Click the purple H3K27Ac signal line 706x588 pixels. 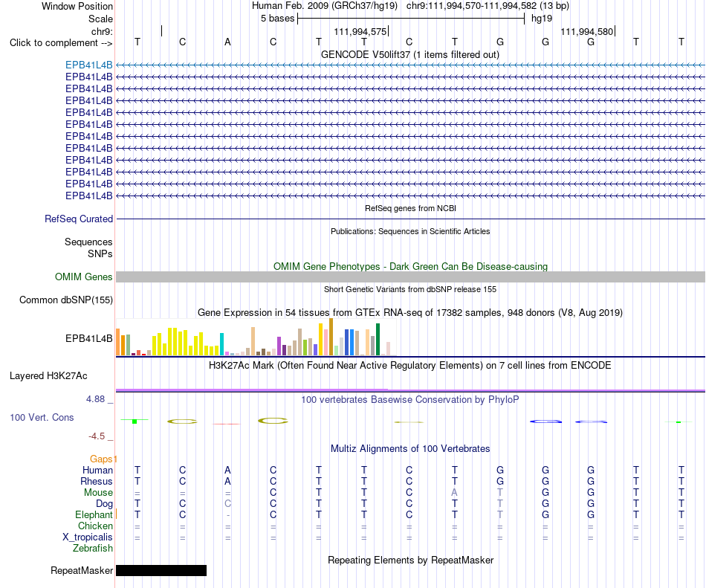(410, 390)
